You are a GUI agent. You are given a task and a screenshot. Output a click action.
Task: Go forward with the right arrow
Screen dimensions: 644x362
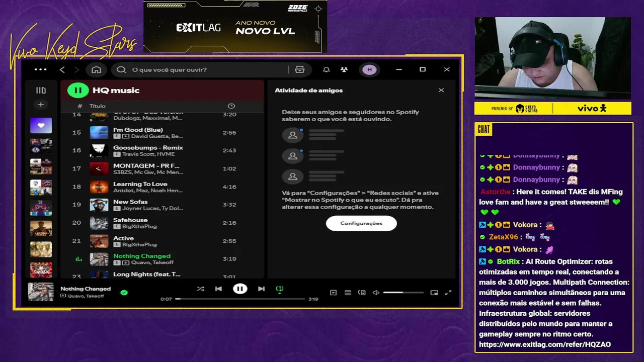pyautogui.click(x=76, y=70)
